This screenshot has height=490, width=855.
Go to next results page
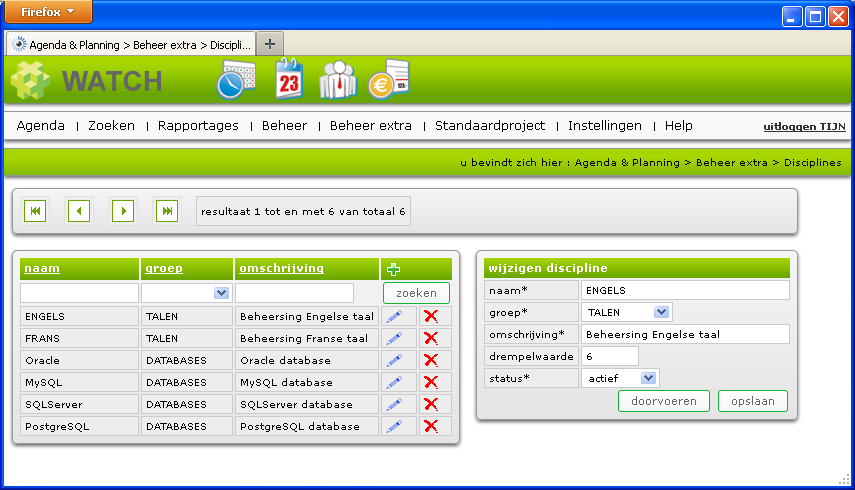pos(123,211)
